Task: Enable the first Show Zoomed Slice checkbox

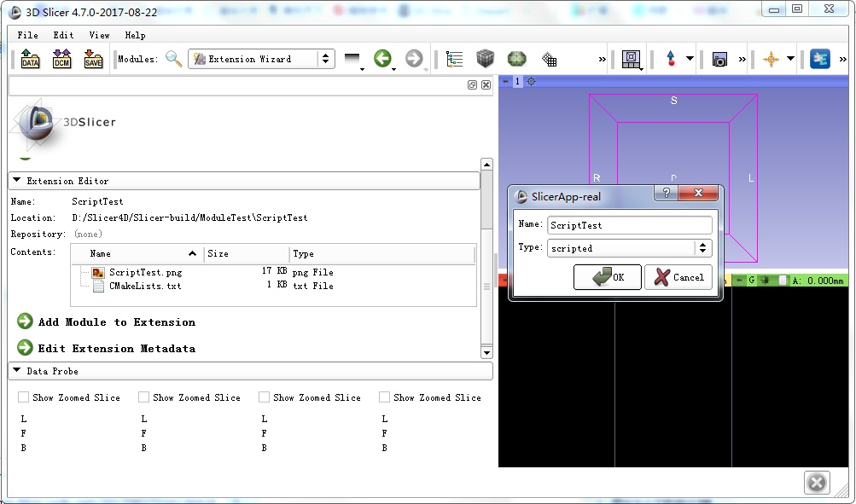Action: coord(24,397)
